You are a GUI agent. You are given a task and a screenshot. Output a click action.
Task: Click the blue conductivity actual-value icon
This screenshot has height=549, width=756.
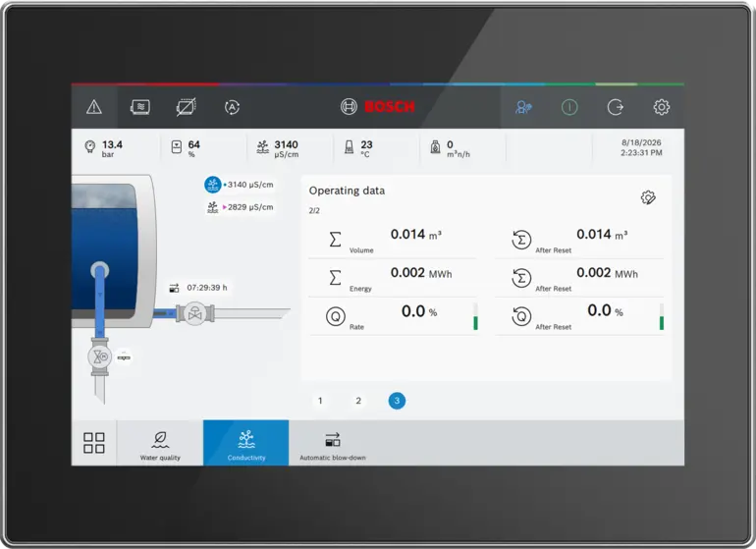click(213, 185)
